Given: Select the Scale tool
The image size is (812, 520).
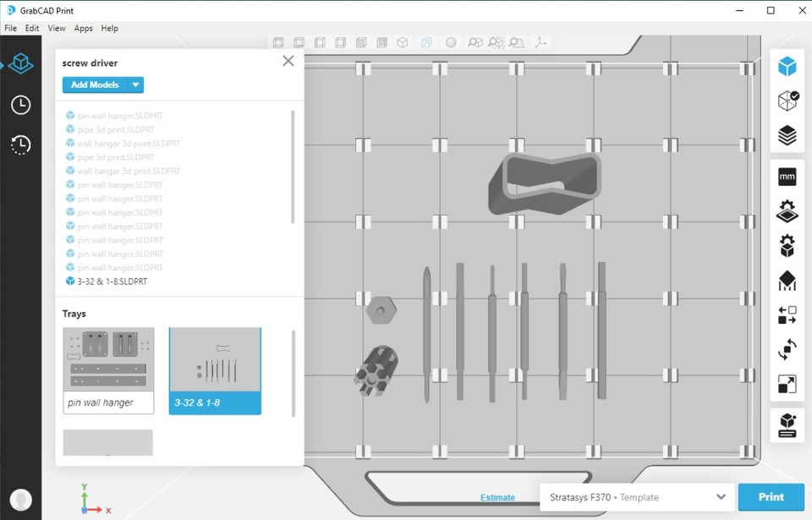Looking at the screenshot, I should pos(787,383).
